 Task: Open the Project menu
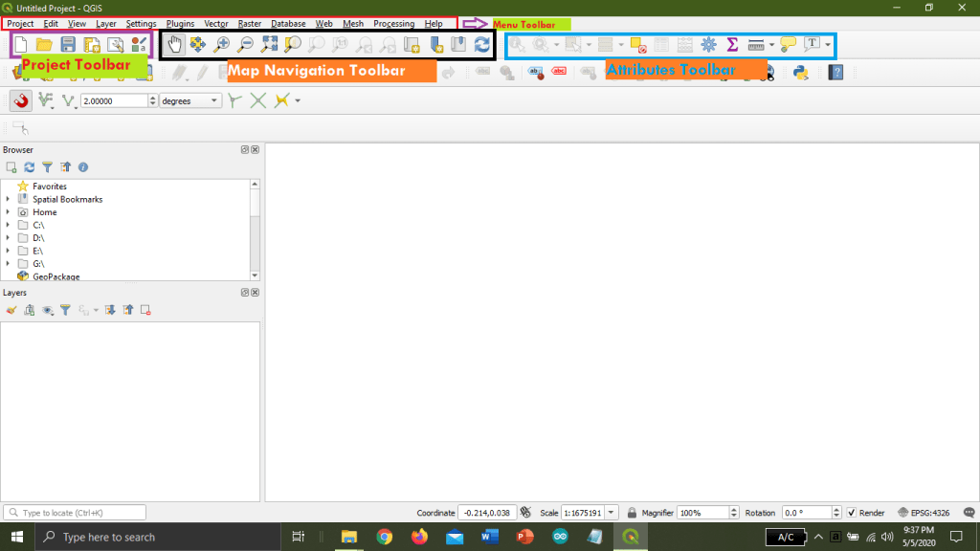point(20,24)
